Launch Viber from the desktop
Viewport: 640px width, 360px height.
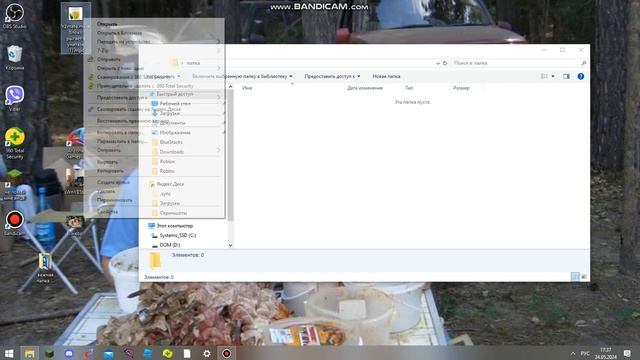[14, 98]
